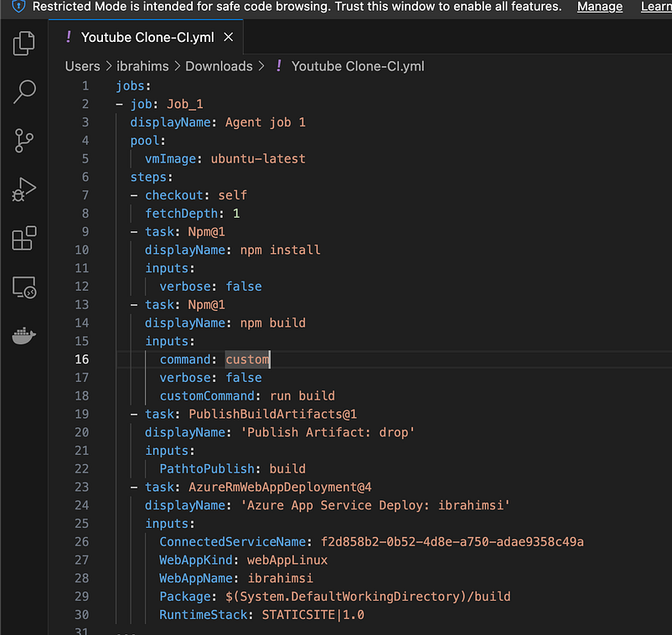Click 'inputs' key on line 25
Screen dimensions: 672x635
[x=166, y=524]
